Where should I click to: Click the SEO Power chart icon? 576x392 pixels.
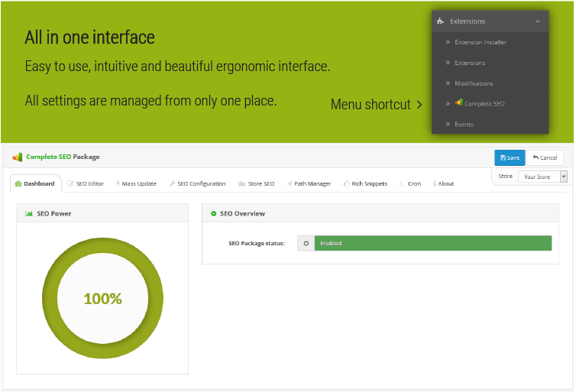(29, 213)
